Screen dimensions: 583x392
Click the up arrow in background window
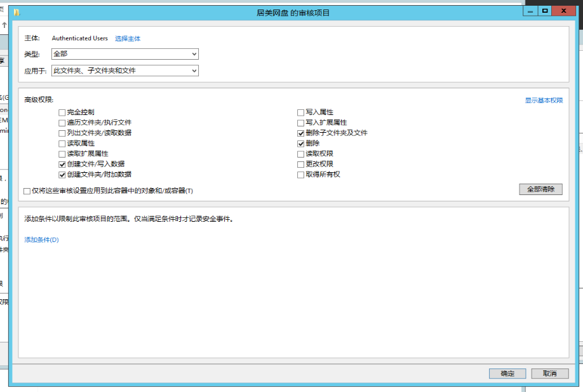(4, 25)
